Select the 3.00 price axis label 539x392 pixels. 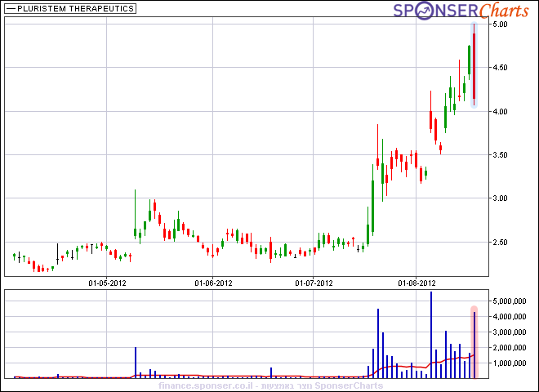[500, 198]
